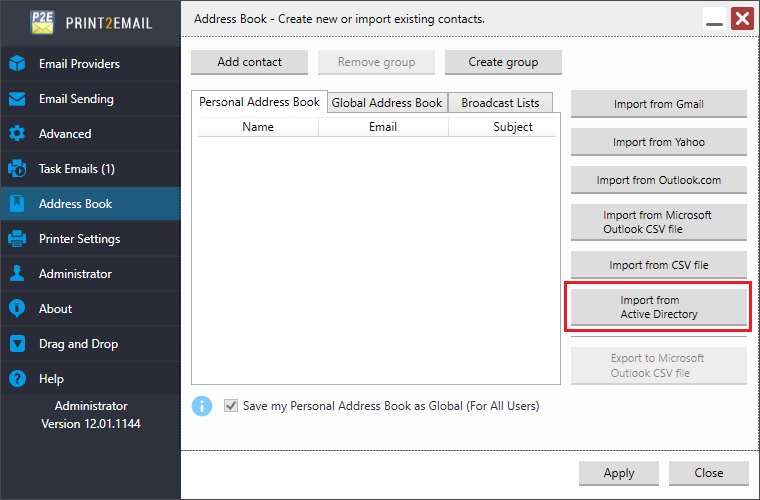
Task: Click Import from Outlook.com
Action: tap(659, 180)
